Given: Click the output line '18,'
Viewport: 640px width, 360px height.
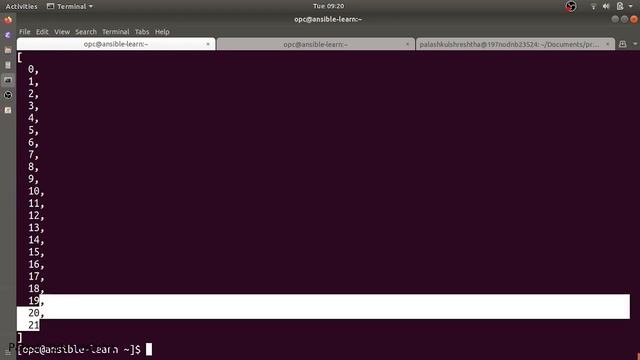Looking at the screenshot, I should [x=36, y=289].
